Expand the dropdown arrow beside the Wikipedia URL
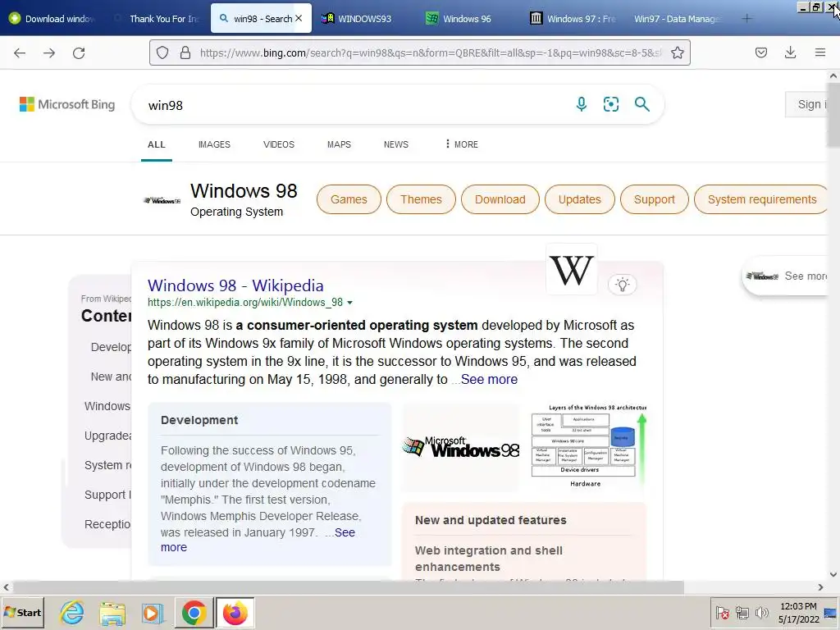 coord(349,303)
